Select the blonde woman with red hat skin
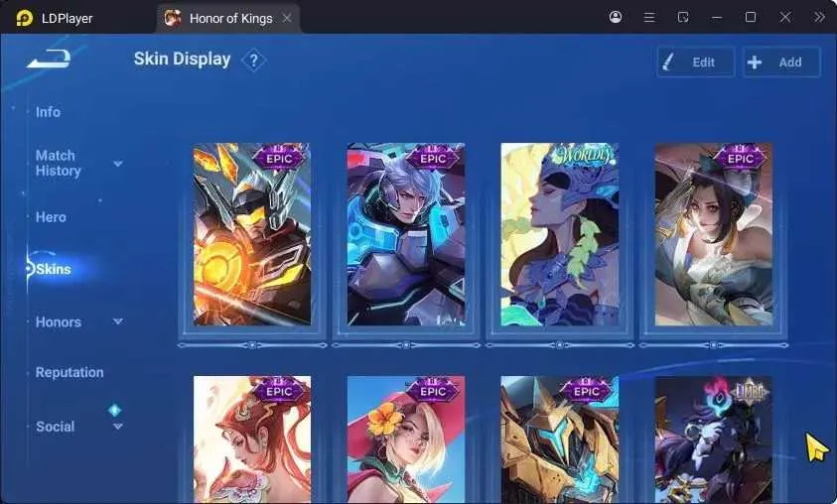 [406, 440]
